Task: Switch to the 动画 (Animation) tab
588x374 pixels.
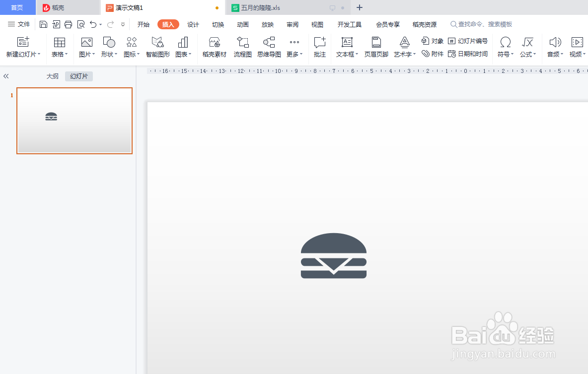Action: (x=243, y=24)
